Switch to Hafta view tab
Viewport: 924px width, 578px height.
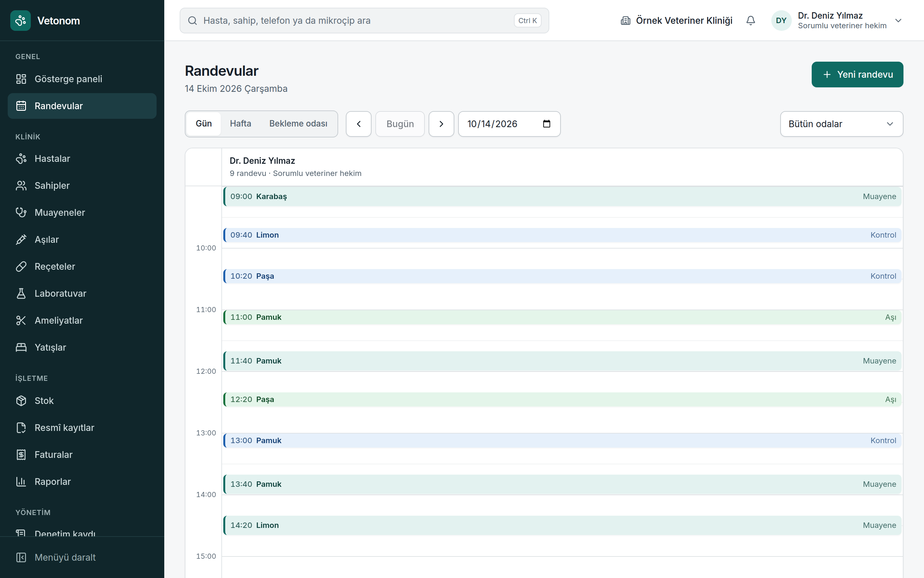point(241,124)
